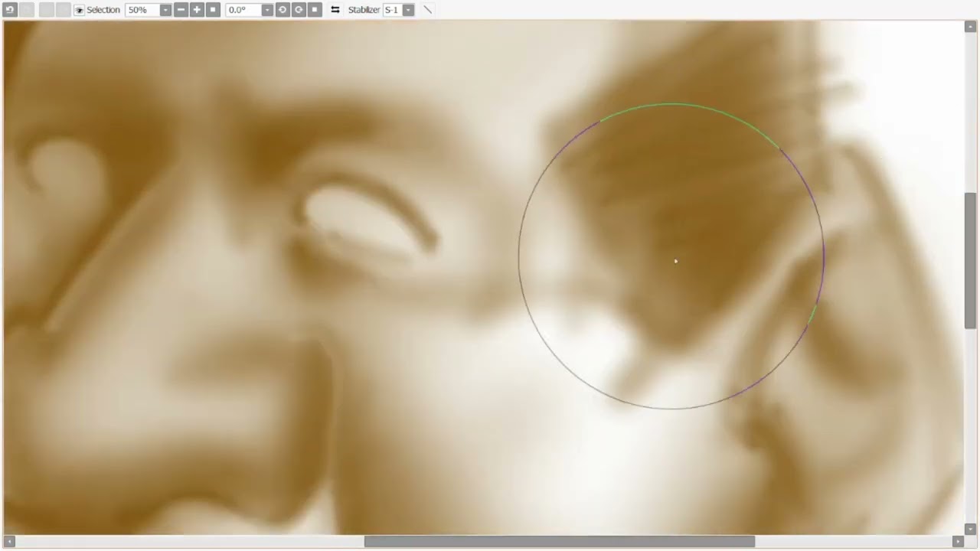Screen dimensions: 980x551
Task: Zoom in with the plus button
Action: (x=197, y=10)
